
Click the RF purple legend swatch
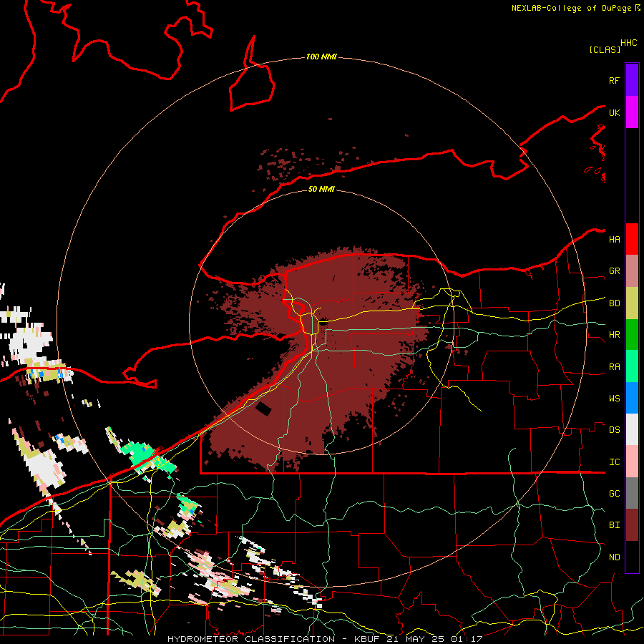[632, 80]
